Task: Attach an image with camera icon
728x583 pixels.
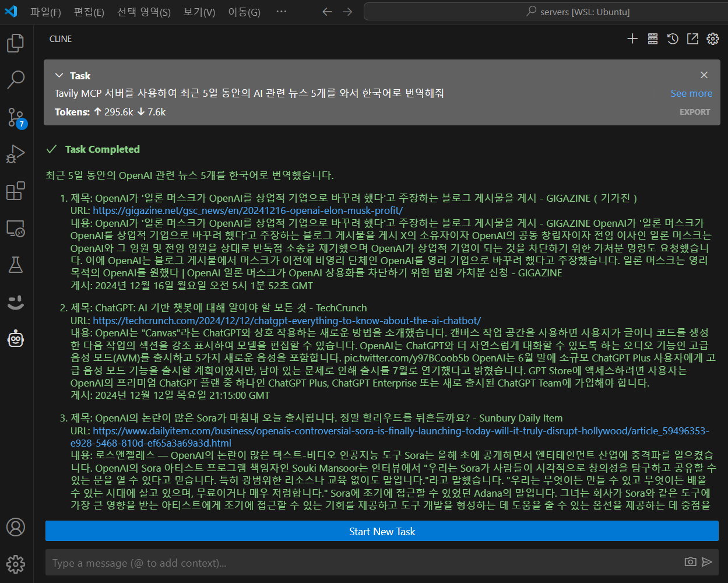Action: click(x=690, y=562)
